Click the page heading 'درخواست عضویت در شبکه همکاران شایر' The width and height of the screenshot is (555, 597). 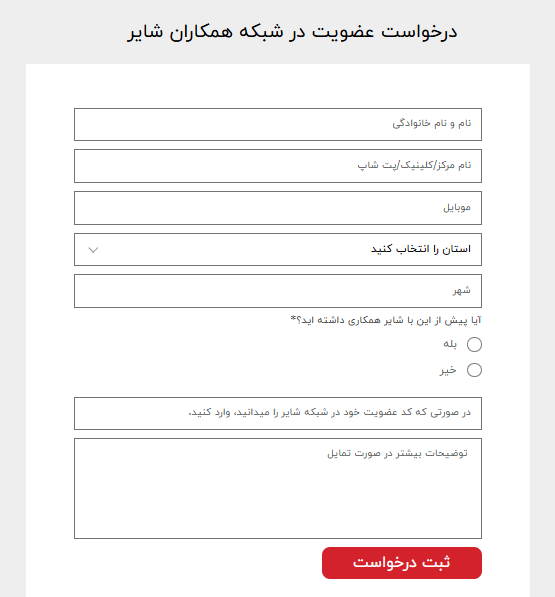(x=292, y=32)
